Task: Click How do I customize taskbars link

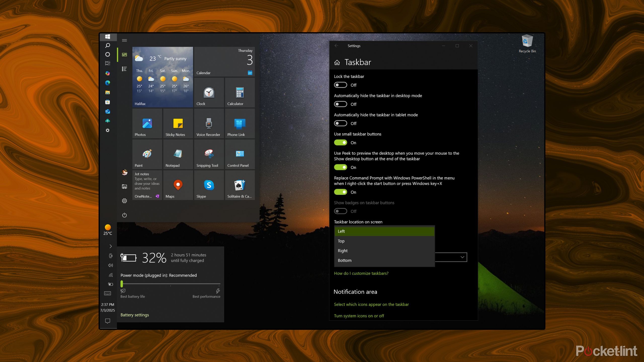Action: pyautogui.click(x=361, y=274)
